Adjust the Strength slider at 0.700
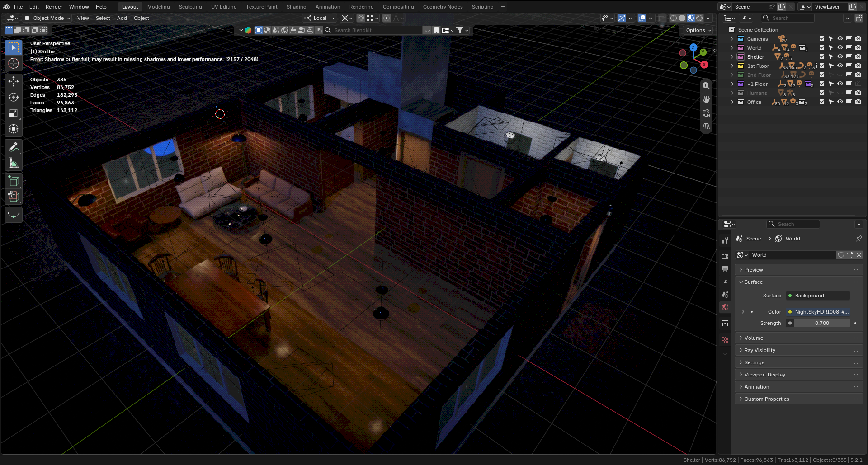868x465 pixels. (822, 323)
